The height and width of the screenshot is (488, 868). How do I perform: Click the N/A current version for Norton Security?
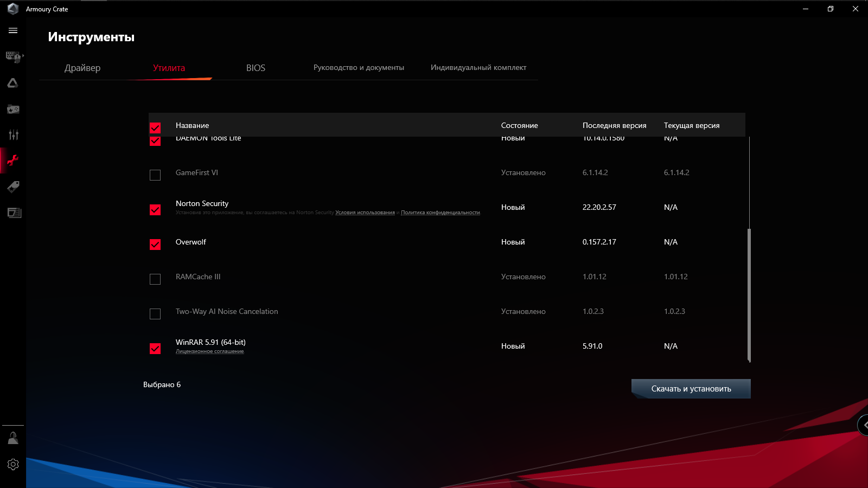click(x=671, y=207)
